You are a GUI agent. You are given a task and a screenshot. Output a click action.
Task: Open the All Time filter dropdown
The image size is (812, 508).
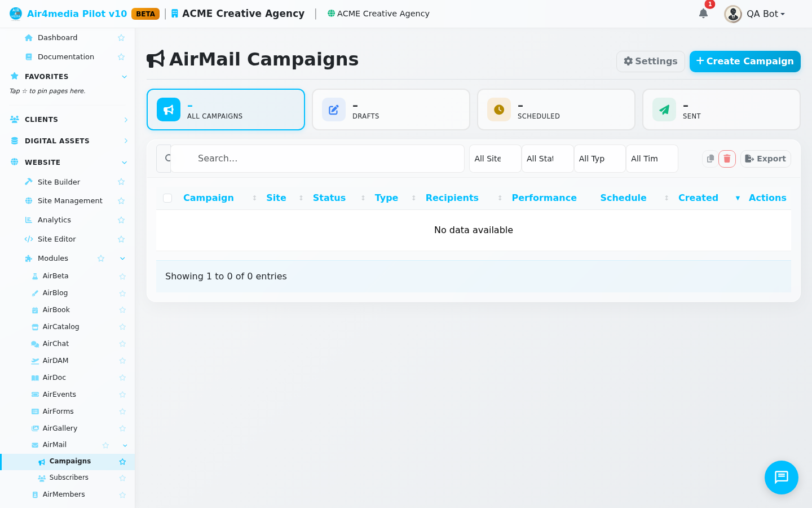click(x=652, y=159)
